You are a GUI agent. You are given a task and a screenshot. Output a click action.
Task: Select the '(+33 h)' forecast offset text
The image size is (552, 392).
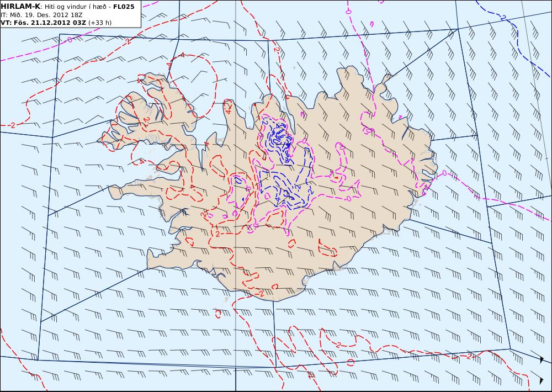(x=99, y=23)
